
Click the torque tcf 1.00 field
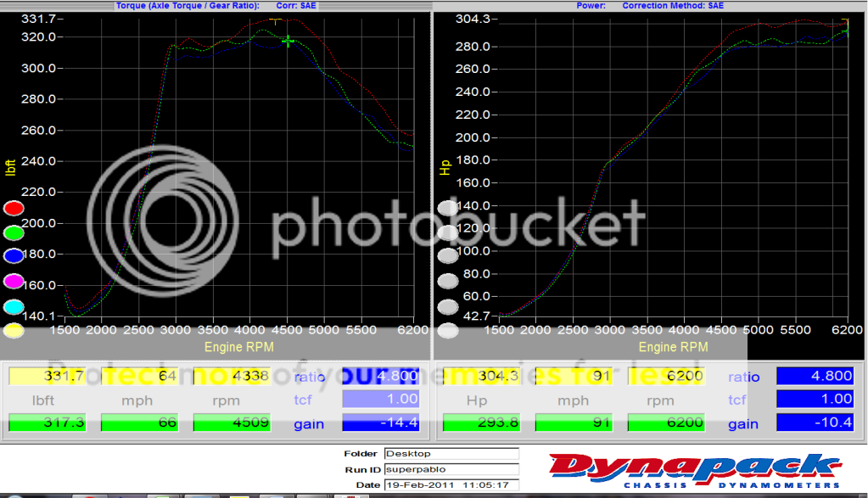(381, 399)
